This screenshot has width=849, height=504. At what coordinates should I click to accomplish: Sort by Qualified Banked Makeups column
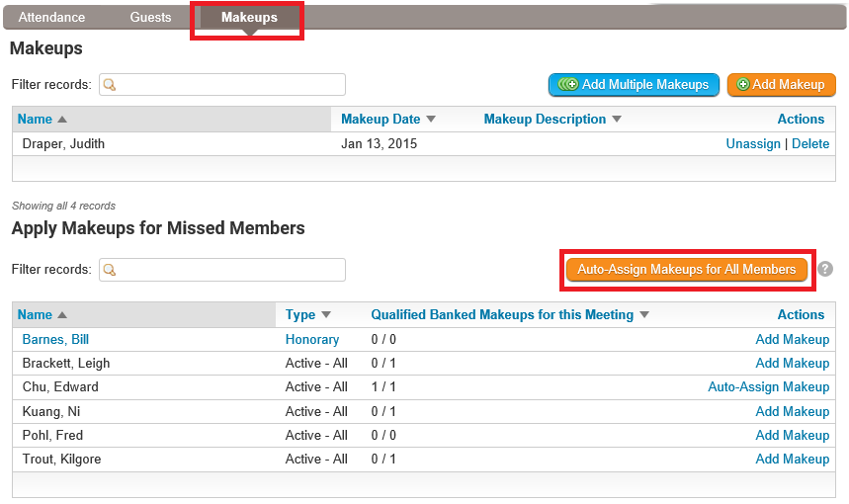pos(644,315)
